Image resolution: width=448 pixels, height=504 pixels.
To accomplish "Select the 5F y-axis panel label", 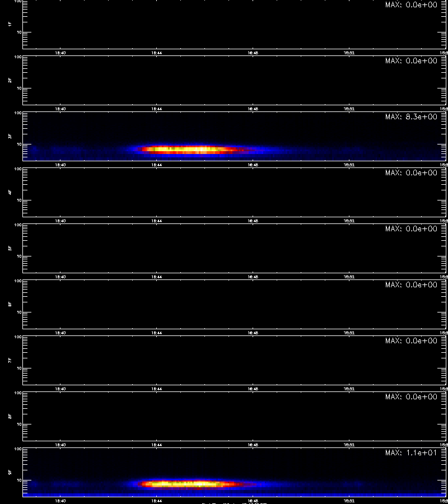I will 10,248.
